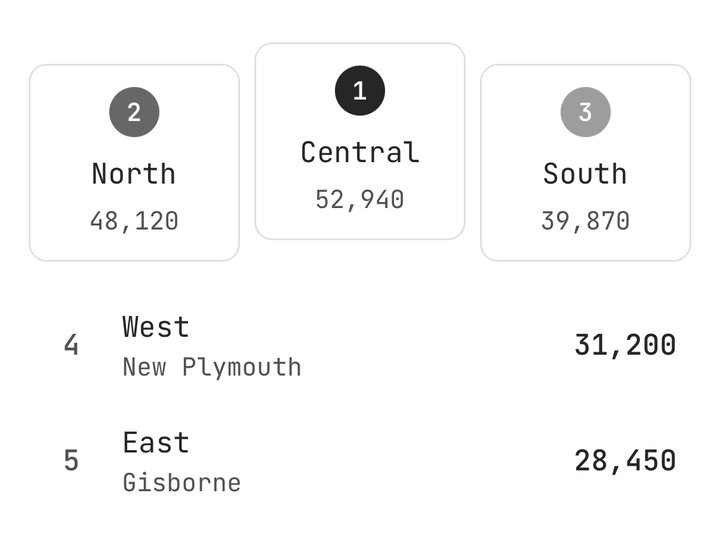Screen dimensions: 720x558
Task: Click Central's 52,940 score
Action: (360, 200)
